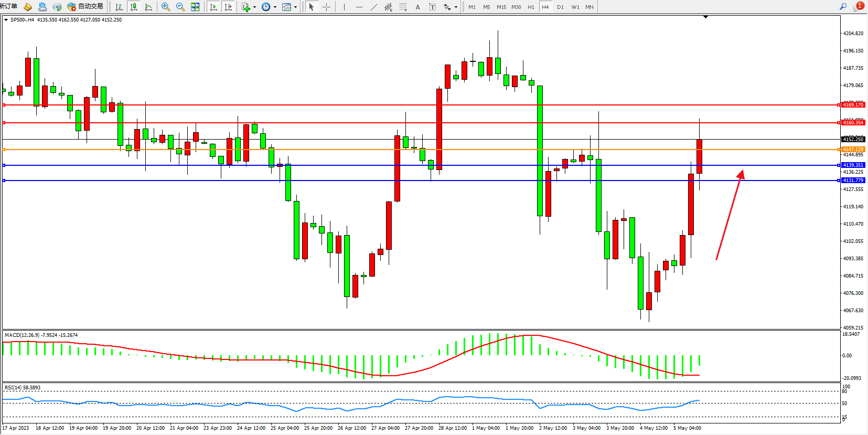
Task: Click the Zoom Out magnifier icon
Action: [x=180, y=7]
